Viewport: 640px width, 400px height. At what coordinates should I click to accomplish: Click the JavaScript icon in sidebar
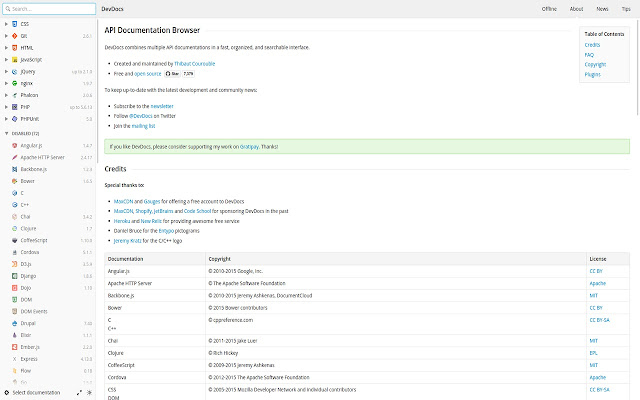point(15,60)
